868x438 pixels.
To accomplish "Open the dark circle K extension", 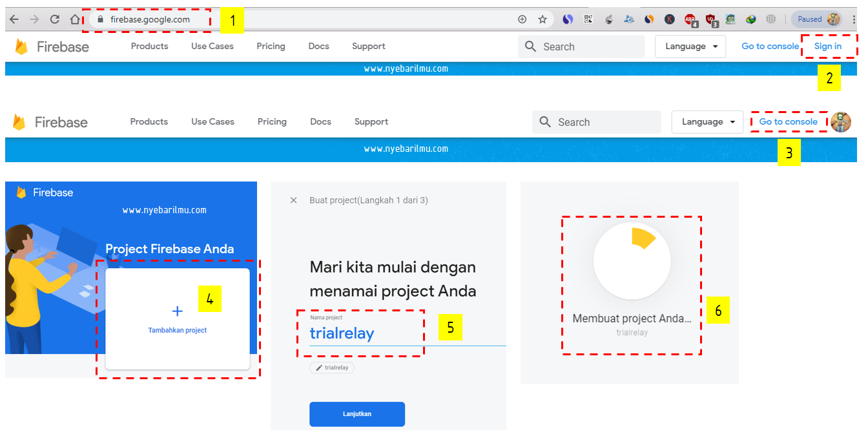I will pos(670,19).
